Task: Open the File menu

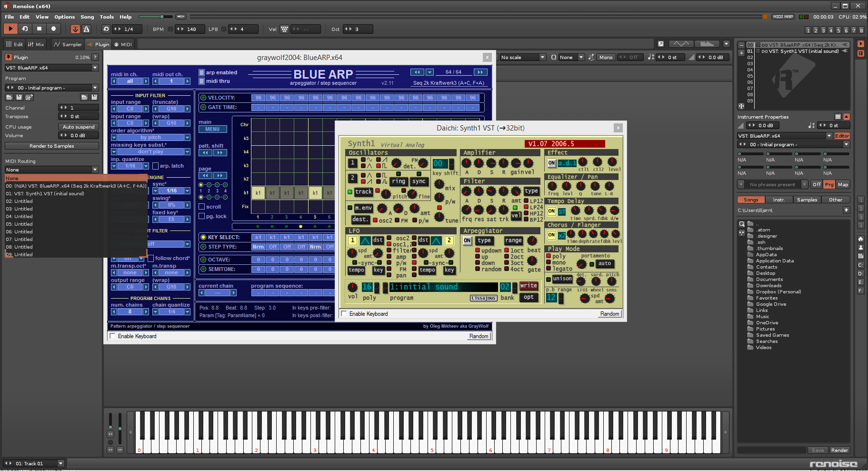Action: (10, 17)
